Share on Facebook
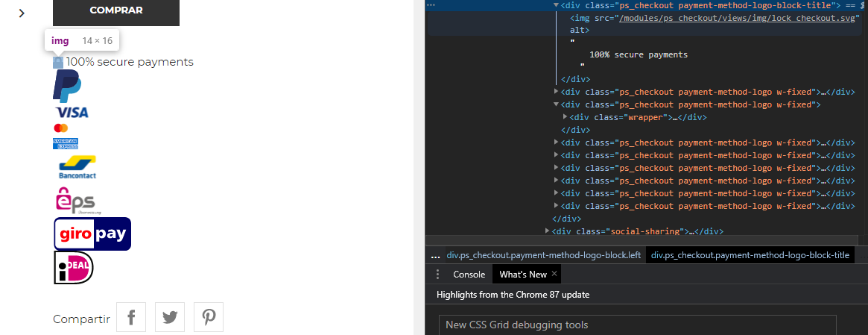Image resolution: width=868 pixels, height=335 pixels. tap(131, 317)
